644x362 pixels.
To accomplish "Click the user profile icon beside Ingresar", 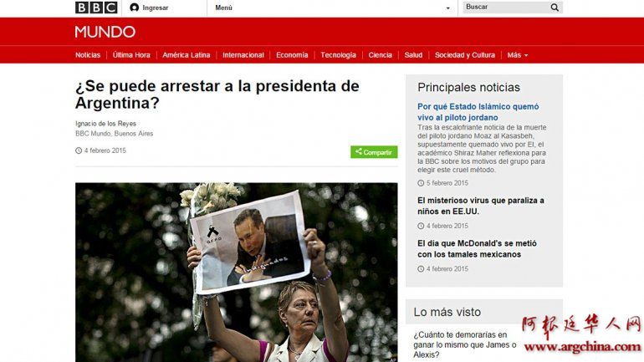I will point(134,8).
